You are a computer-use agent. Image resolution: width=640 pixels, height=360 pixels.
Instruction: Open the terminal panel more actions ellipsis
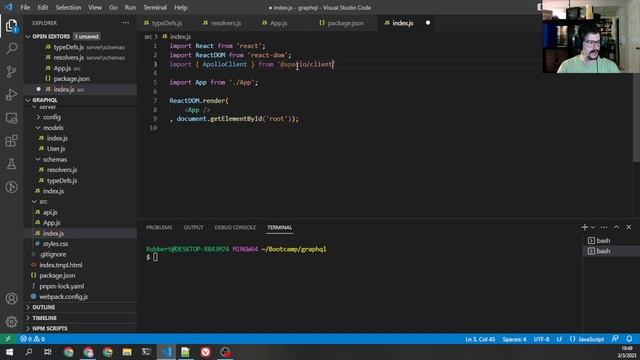click(604, 227)
